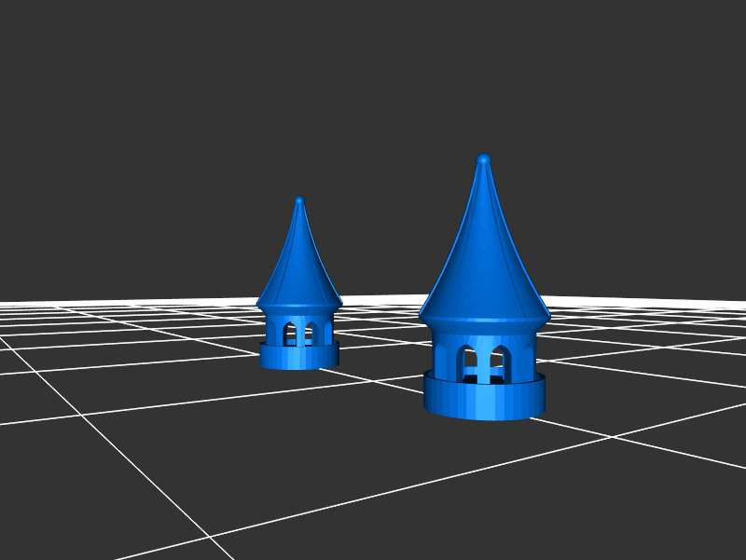Select the larger tower's conical roof
This screenshot has width=746, height=560.
(483, 252)
